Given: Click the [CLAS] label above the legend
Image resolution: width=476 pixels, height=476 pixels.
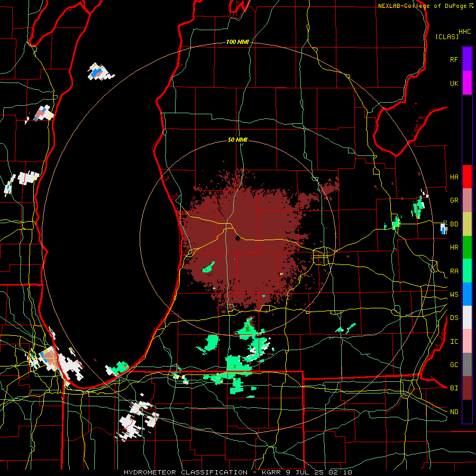Looking at the screenshot, I should (447, 36).
